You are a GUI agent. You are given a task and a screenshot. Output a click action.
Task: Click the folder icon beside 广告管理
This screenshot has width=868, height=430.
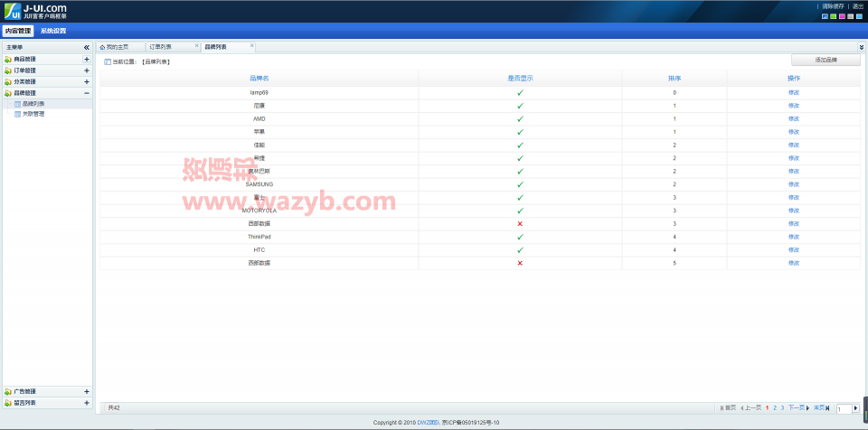[x=8, y=392]
